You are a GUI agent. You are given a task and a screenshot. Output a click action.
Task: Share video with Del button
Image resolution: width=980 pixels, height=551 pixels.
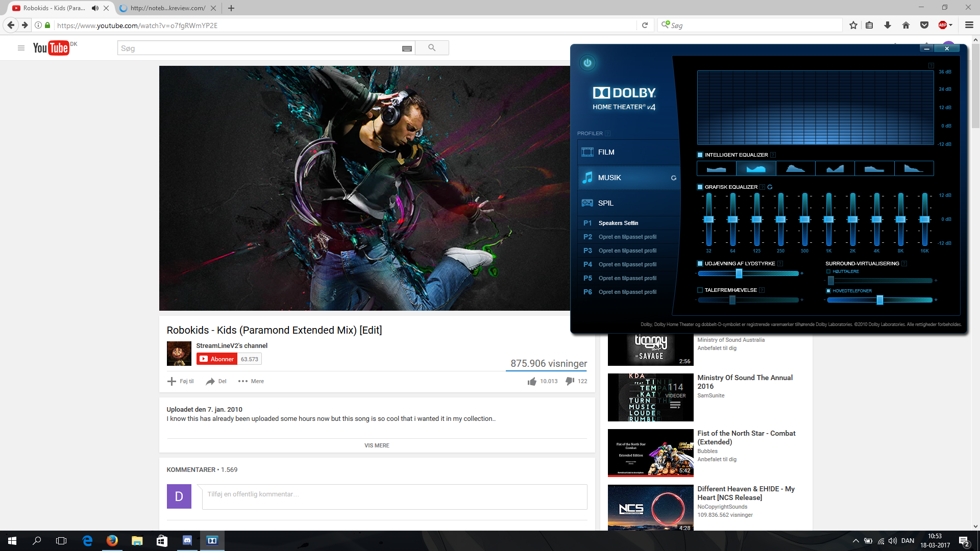pos(216,382)
